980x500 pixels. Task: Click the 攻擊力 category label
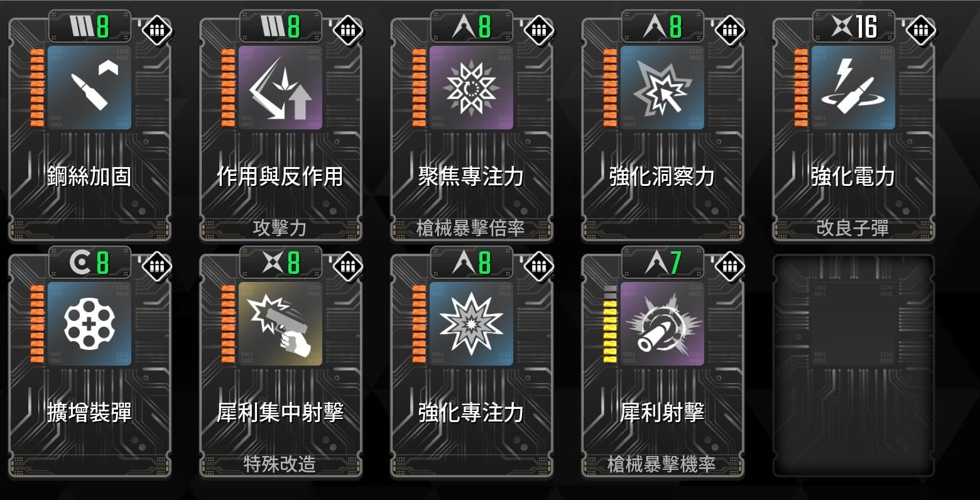[280, 228]
